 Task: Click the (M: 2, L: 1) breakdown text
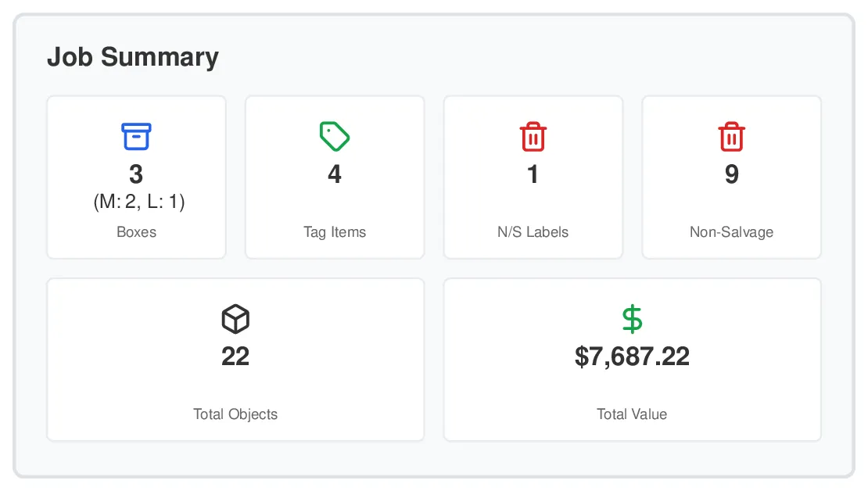(139, 202)
